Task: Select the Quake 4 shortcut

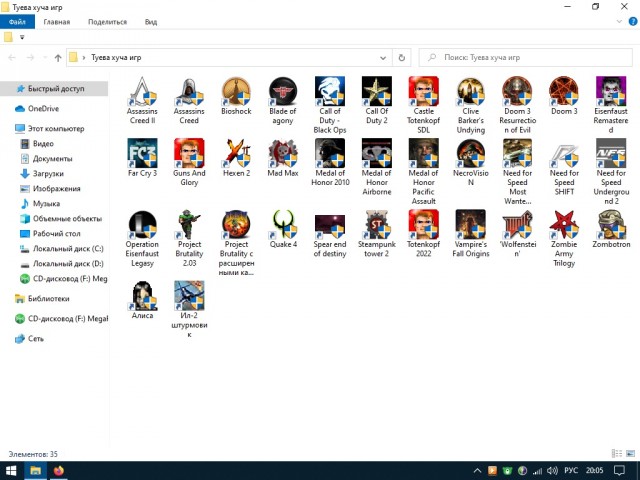Action: pos(282,229)
